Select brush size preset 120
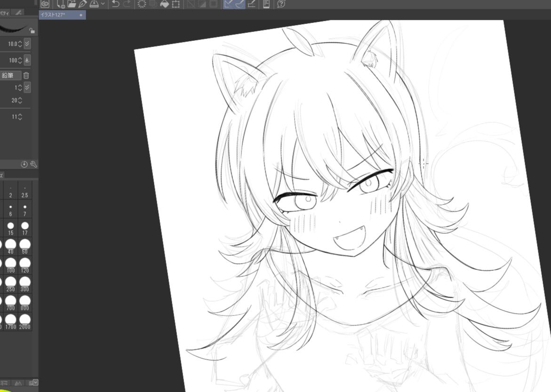Image resolution: width=551 pixels, height=392 pixels. tap(24, 266)
